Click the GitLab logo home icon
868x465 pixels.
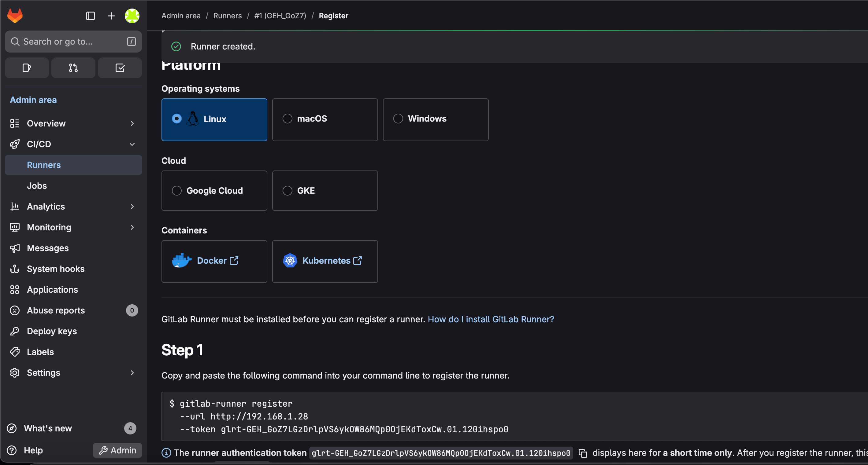[x=15, y=16]
